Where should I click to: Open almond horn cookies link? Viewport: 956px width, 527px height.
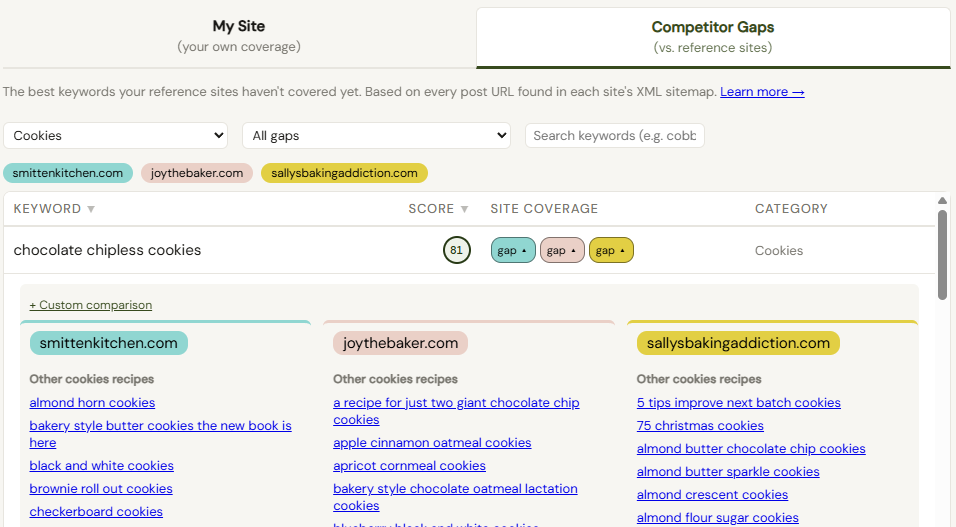tap(92, 403)
